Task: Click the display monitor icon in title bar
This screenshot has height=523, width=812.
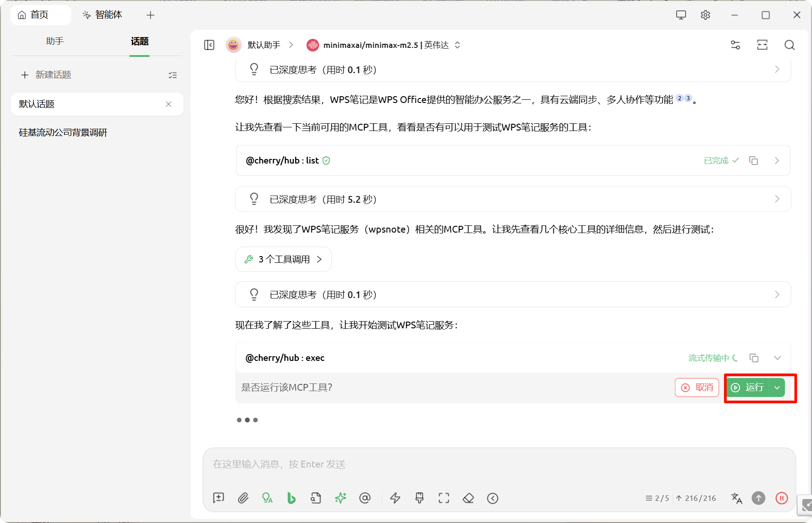Action: pos(681,15)
